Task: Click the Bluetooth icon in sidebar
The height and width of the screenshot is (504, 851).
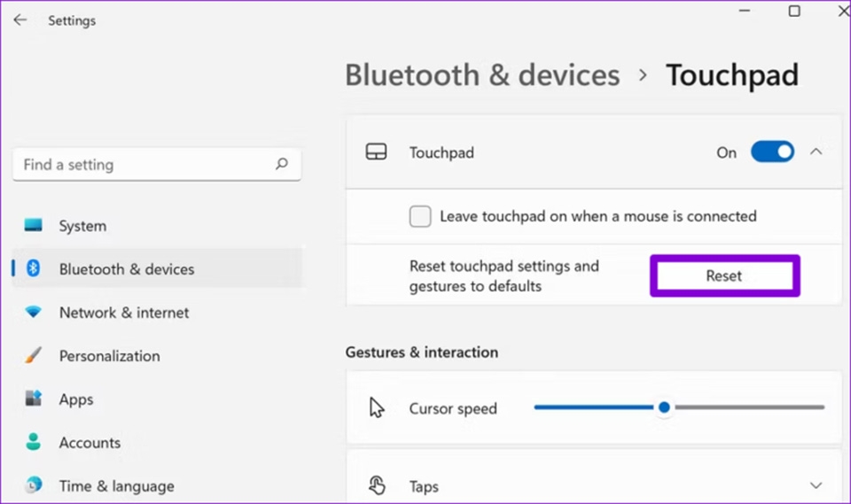Action: [x=33, y=268]
